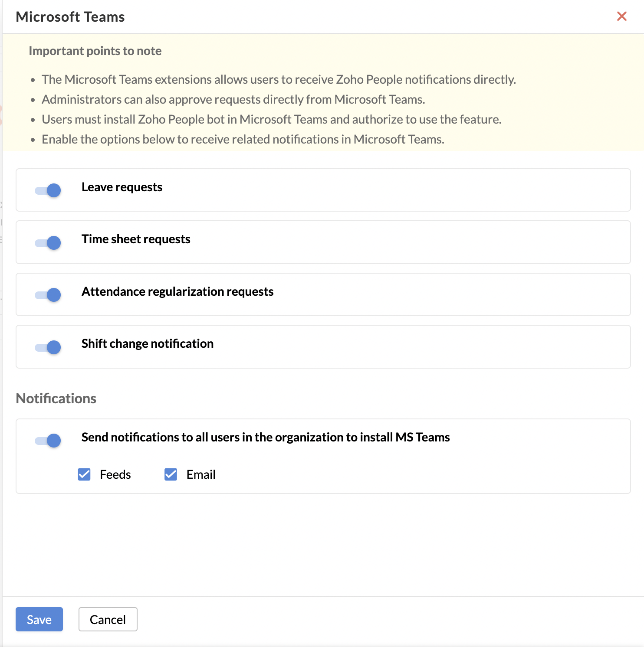Toggle Send notifications to all users switch
644x647 pixels.
[48, 441]
